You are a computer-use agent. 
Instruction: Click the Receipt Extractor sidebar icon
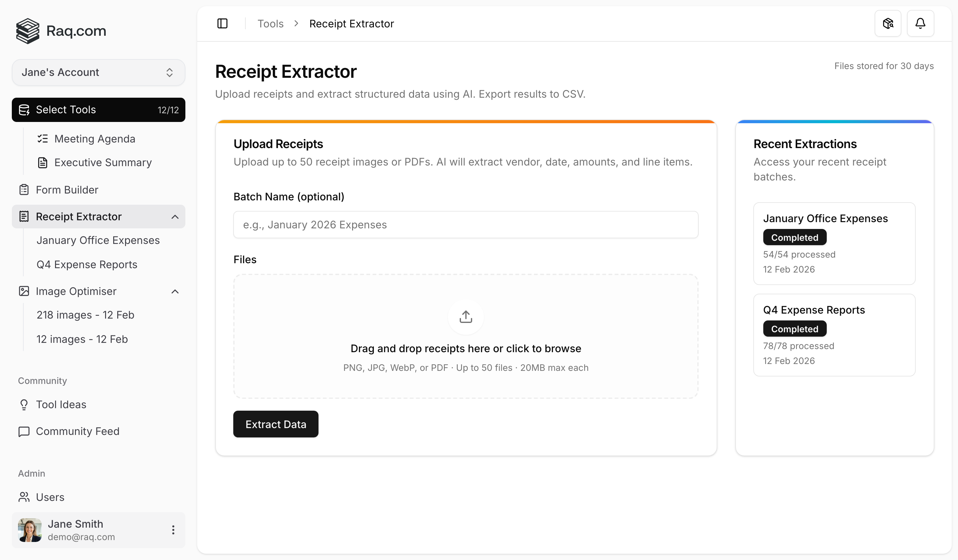[x=24, y=216]
